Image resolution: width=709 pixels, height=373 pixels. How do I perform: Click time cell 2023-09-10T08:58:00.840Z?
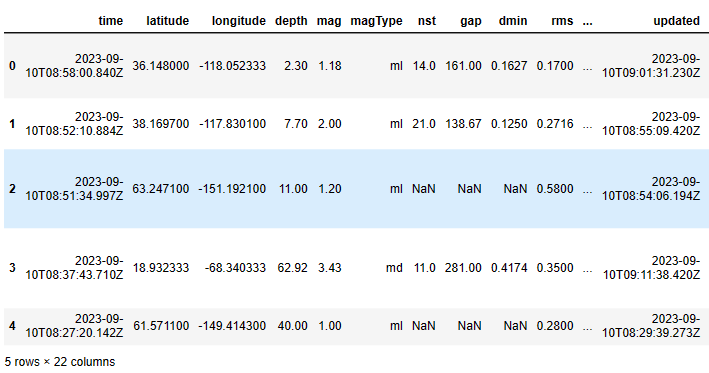click(x=74, y=66)
